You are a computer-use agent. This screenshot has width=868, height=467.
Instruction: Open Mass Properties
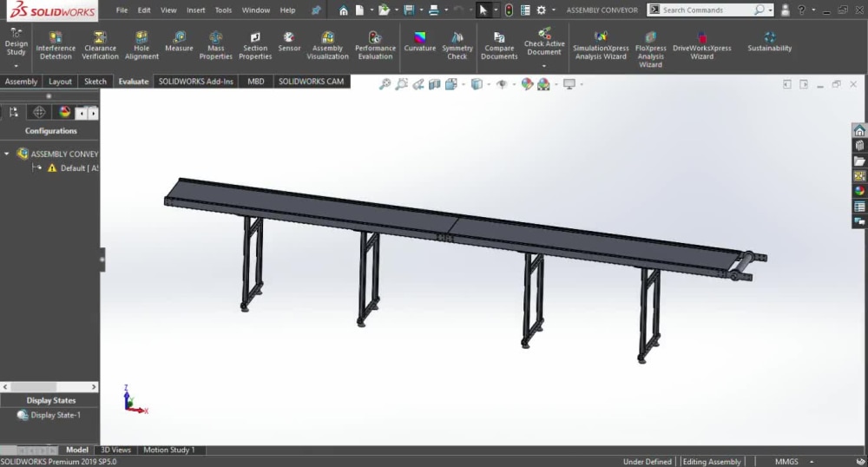[216, 45]
